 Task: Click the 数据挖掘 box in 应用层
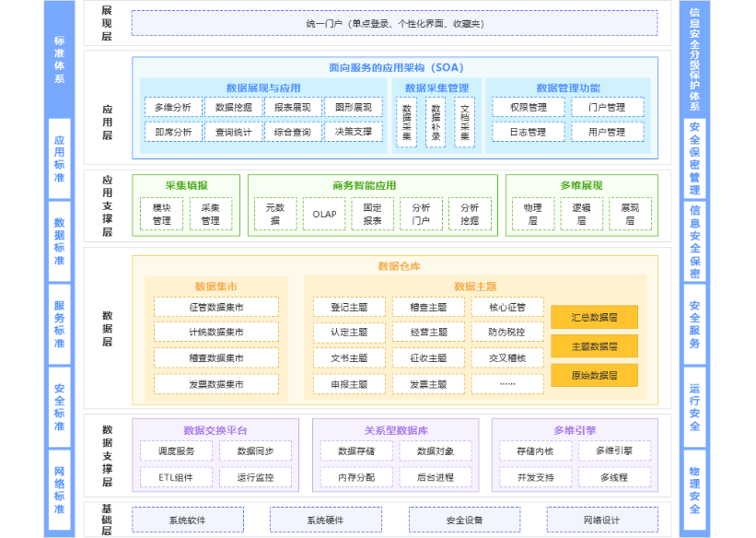pyautogui.click(x=233, y=107)
